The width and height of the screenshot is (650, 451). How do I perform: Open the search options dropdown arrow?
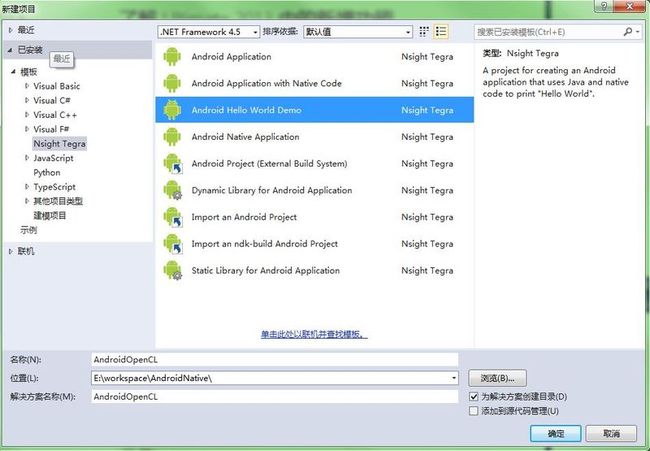click(x=638, y=32)
